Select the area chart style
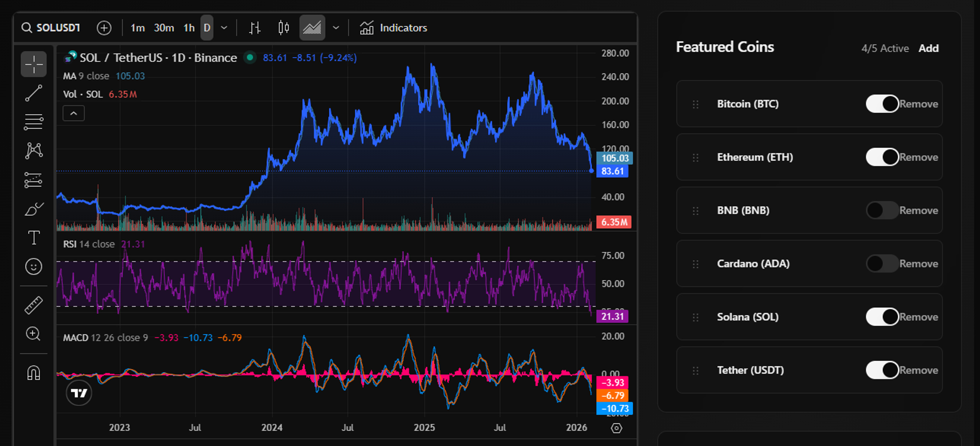 click(312, 28)
